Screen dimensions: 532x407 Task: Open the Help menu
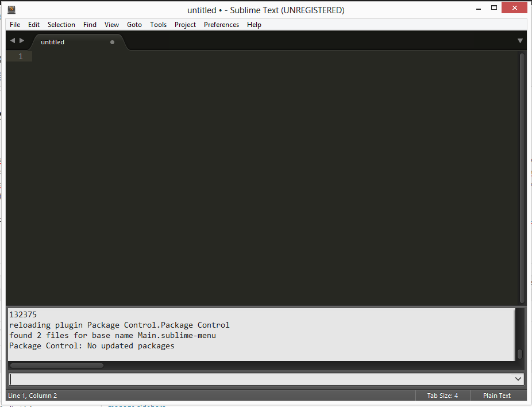click(x=254, y=25)
